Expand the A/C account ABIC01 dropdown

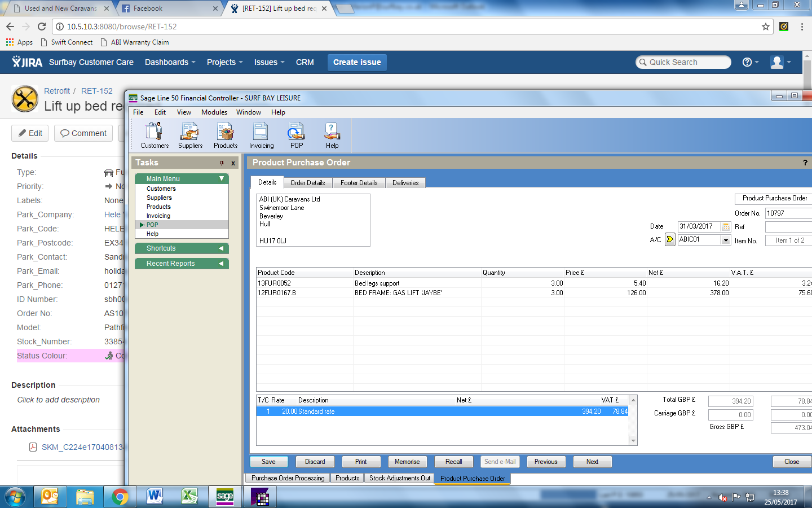point(726,240)
